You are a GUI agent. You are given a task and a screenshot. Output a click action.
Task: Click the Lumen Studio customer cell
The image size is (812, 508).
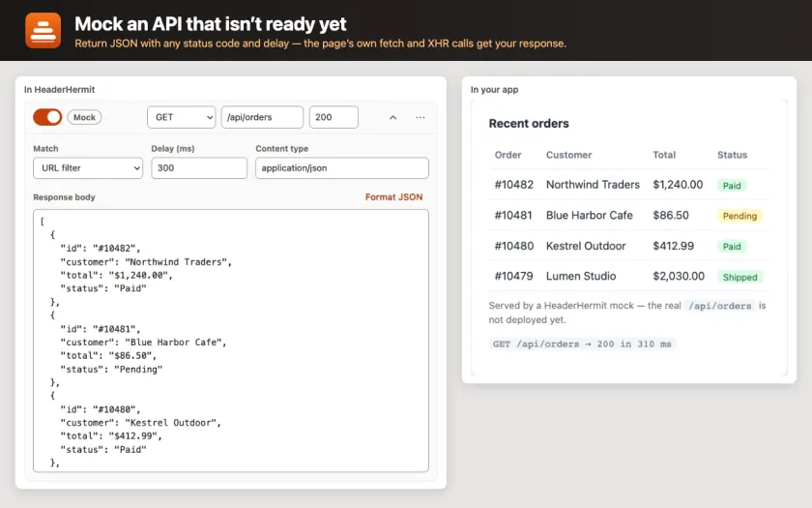tap(581, 276)
